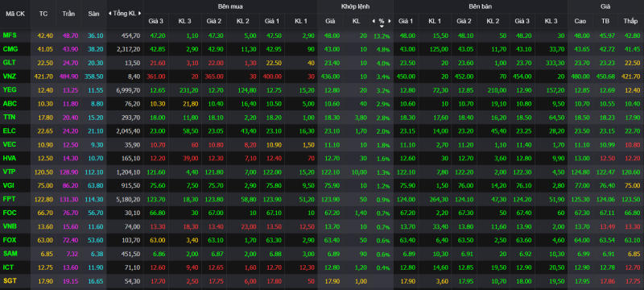Click the Tổng KL header label
Image resolution: width=644 pixels, height=290 pixels.
pos(125,14)
